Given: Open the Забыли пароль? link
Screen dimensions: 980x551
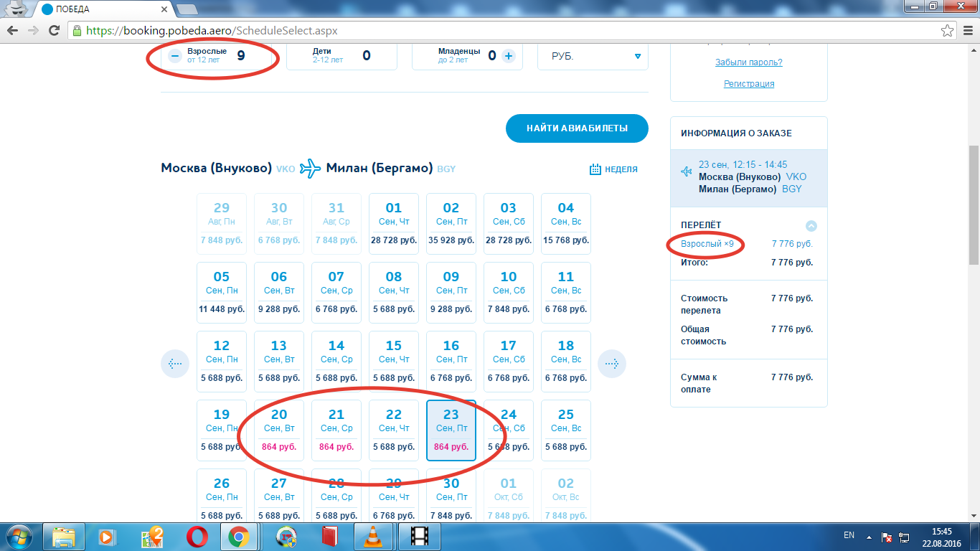Looking at the screenshot, I should tap(748, 62).
